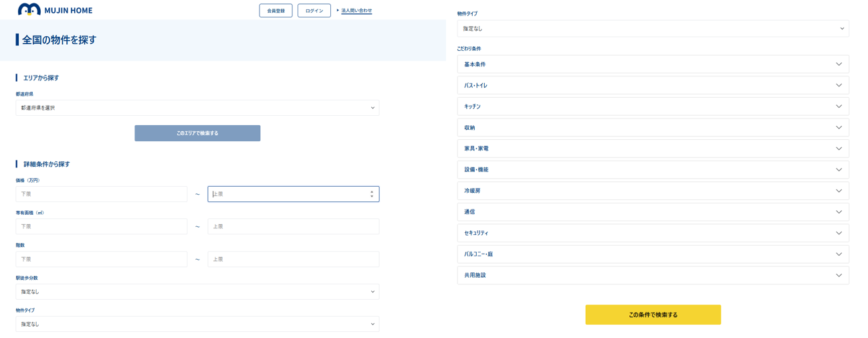
Task: Open the left 物件タイプ dropdown
Action: click(x=197, y=324)
